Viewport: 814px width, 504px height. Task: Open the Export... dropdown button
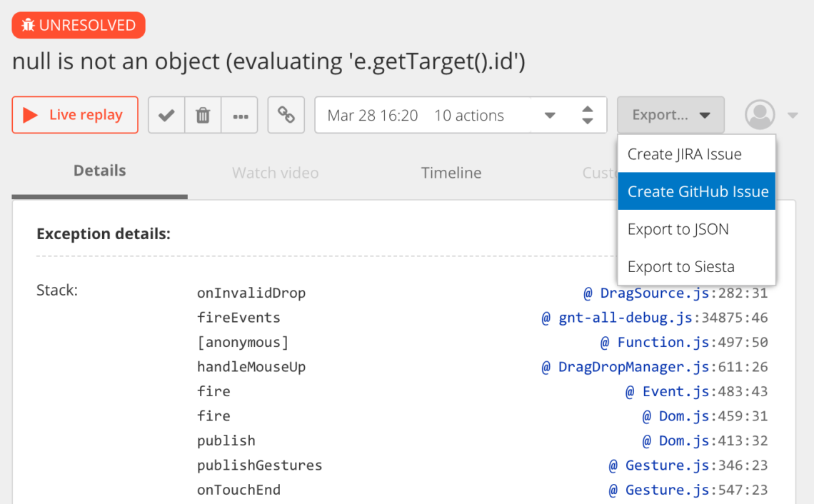(x=670, y=115)
